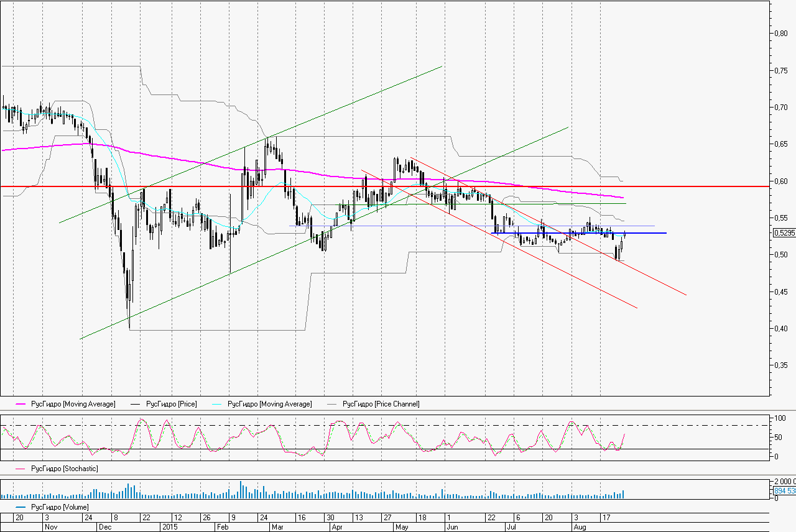The height and width of the screenshot is (532, 796).
Task: Select the РусГидро [Price] legend entry
Action: coord(171,404)
